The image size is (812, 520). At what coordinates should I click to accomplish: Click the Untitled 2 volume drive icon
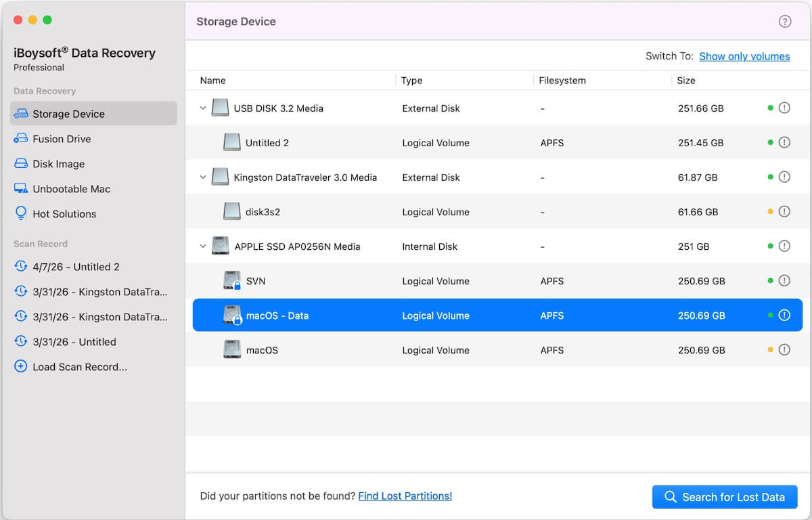coord(232,142)
